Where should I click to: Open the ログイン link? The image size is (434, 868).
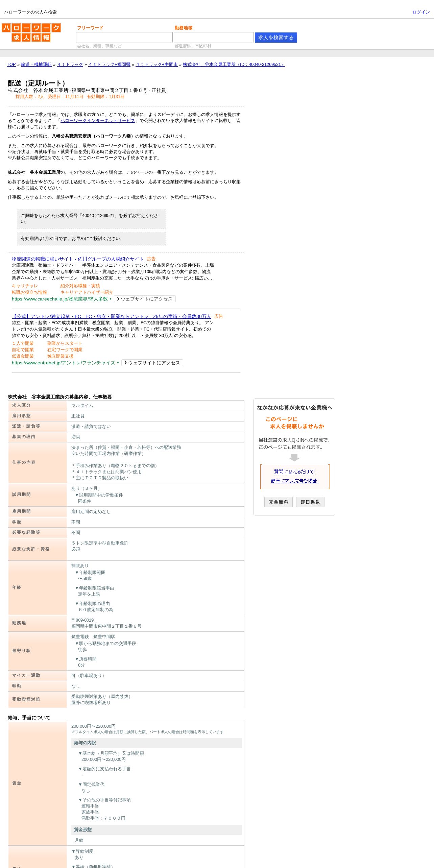point(421,12)
